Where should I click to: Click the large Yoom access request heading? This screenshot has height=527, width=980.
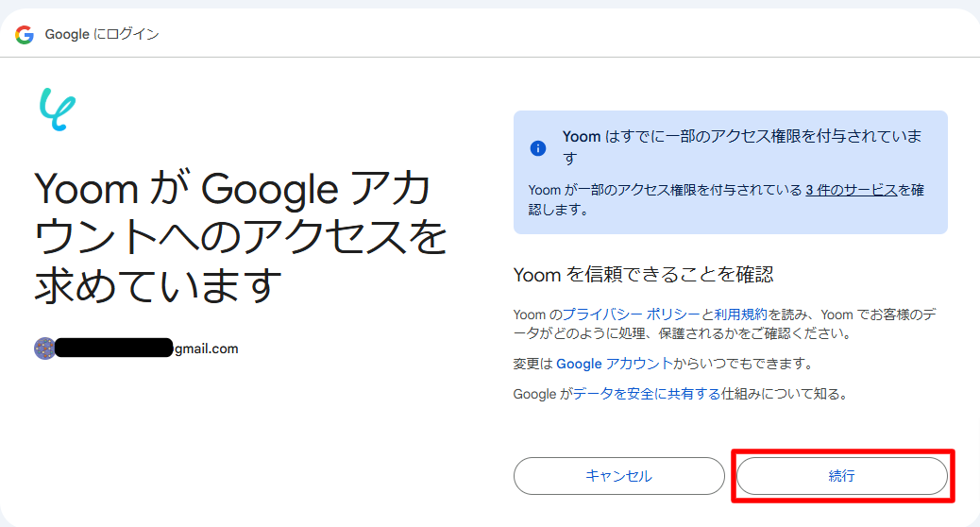tap(241, 238)
